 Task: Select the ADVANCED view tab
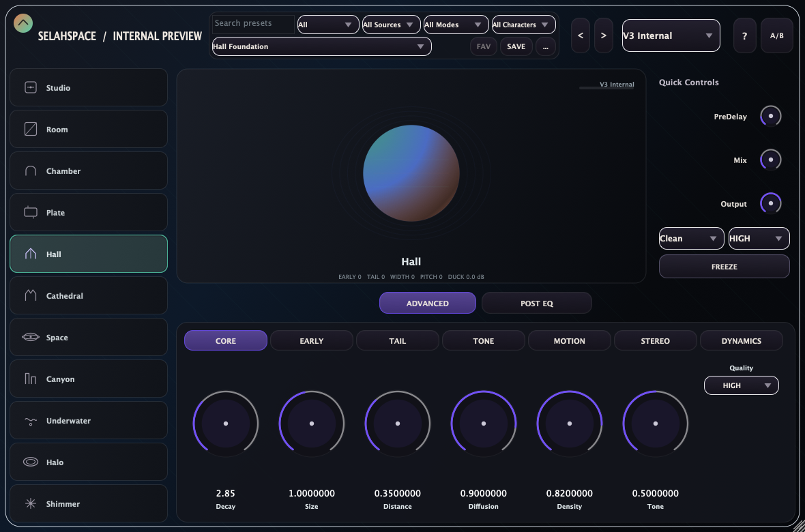[x=428, y=303]
